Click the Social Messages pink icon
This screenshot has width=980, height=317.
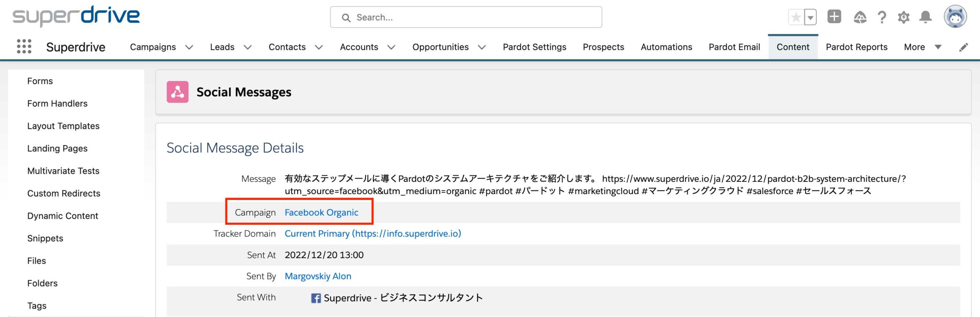[178, 92]
